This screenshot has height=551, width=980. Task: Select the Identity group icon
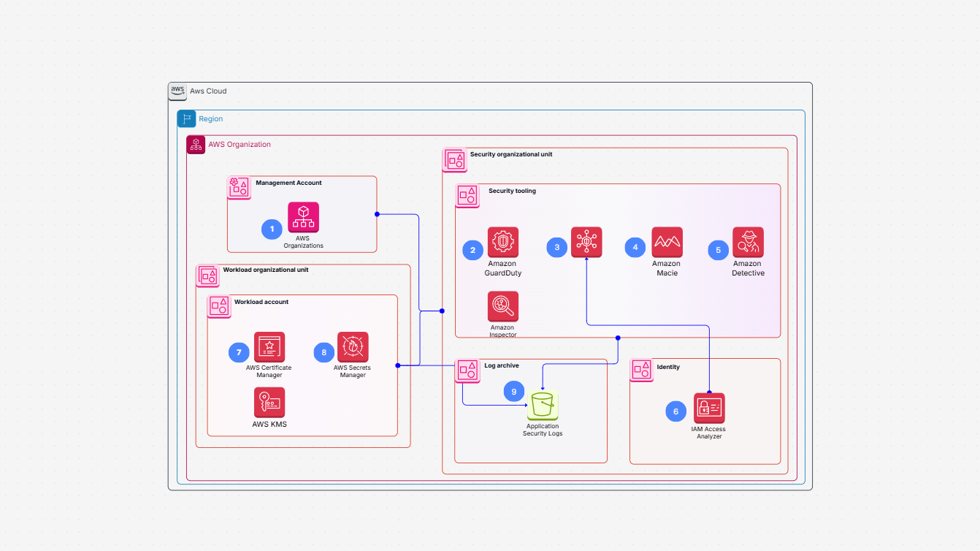[x=642, y=370]
